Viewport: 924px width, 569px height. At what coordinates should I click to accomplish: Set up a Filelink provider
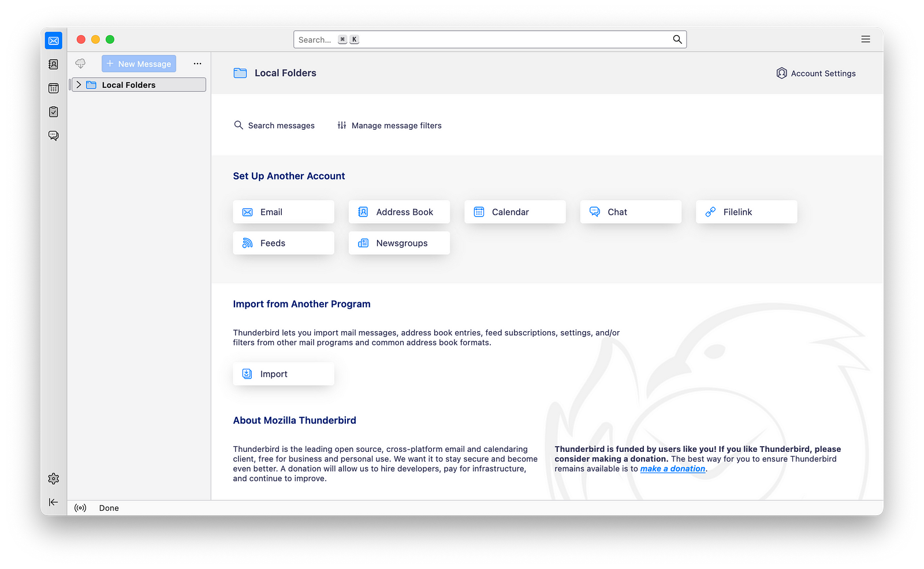tap(747, 212)
